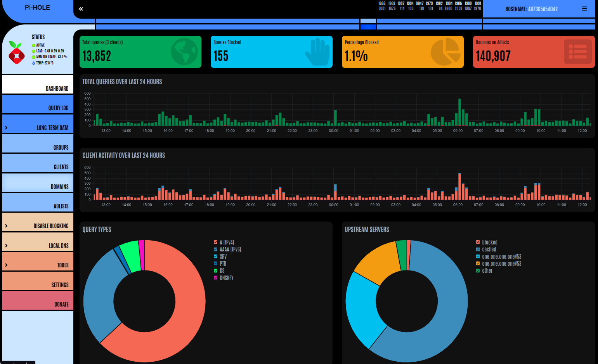This screenshot has height=364, width=598.
Task: Open Query Log page
Action: (x=38, y=104)
